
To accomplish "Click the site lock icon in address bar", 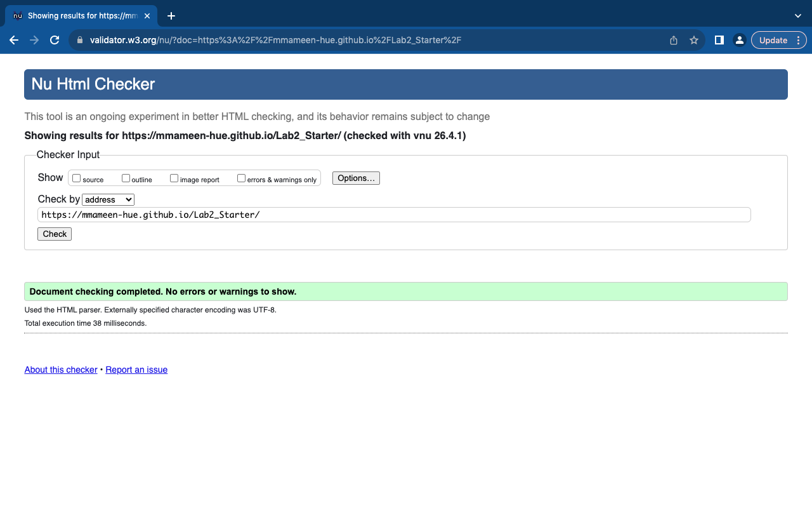I will pos(80,40).
